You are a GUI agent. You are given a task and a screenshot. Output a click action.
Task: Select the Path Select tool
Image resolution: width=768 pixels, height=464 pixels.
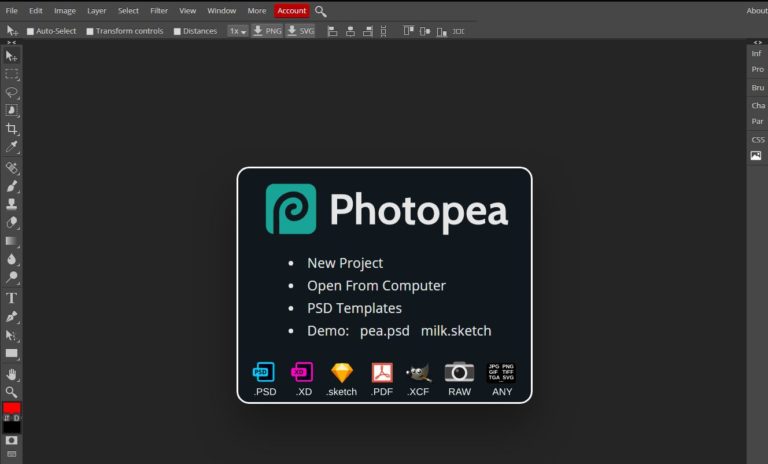[x=11, y=335]
